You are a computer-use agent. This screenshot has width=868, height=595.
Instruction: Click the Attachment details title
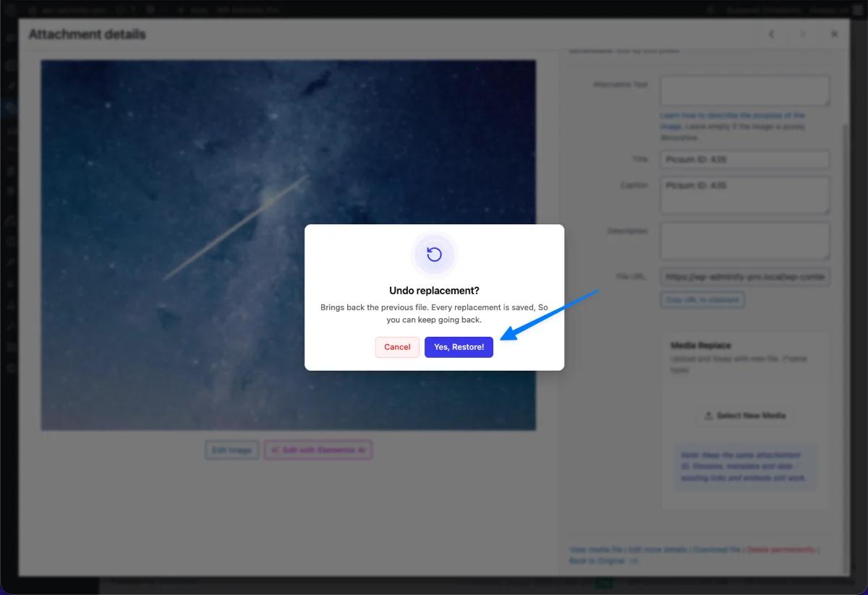click(x=87, y=34)
